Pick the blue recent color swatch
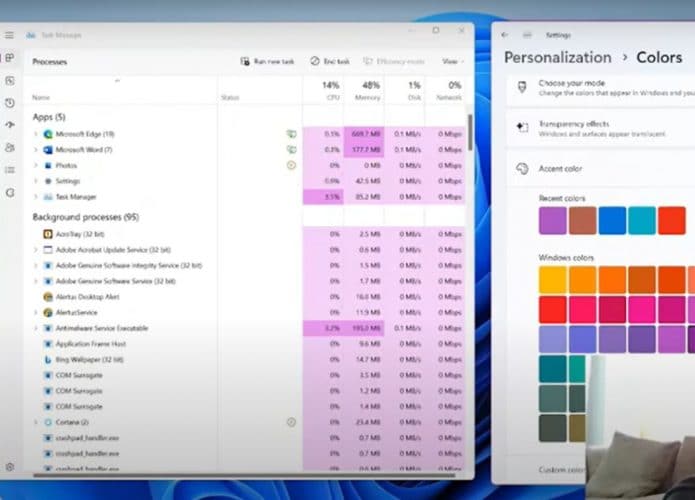Viewport: 695px width, 500px height. 612,220
